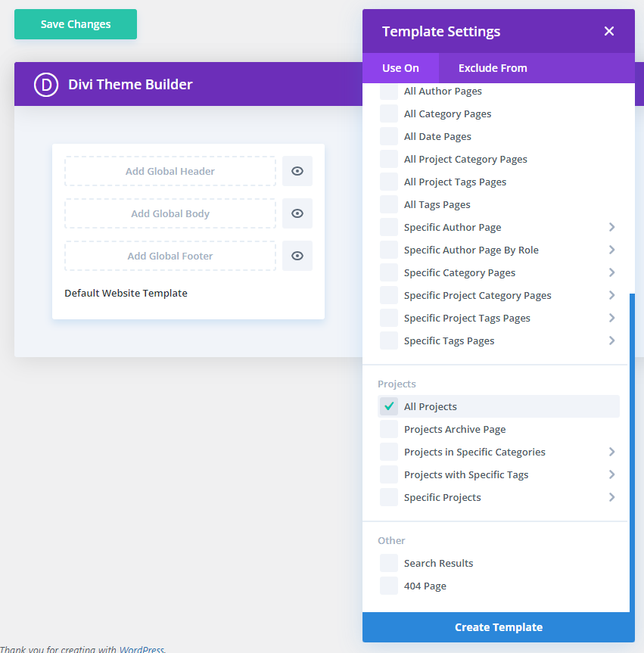Open Projects with Specific Tags chevron
This screenshot has height=653, width=644.
pyautogui.click(x=611, y=474)
